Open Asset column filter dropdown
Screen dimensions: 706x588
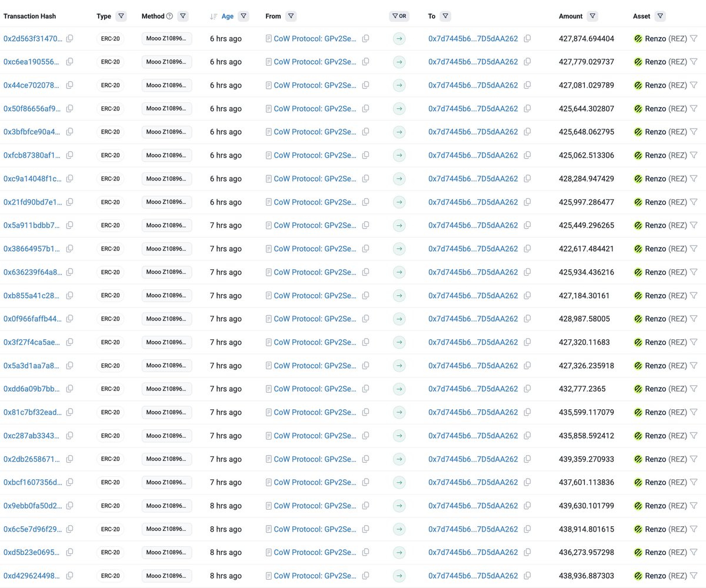tap(660, 16)
